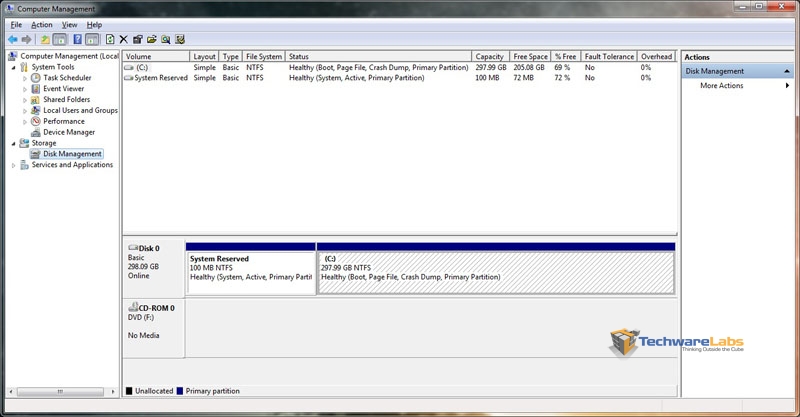Click the Delete (X) toolbar icon
The width and height of the screenshot is (800, 417).
click(x=123, y=39)
